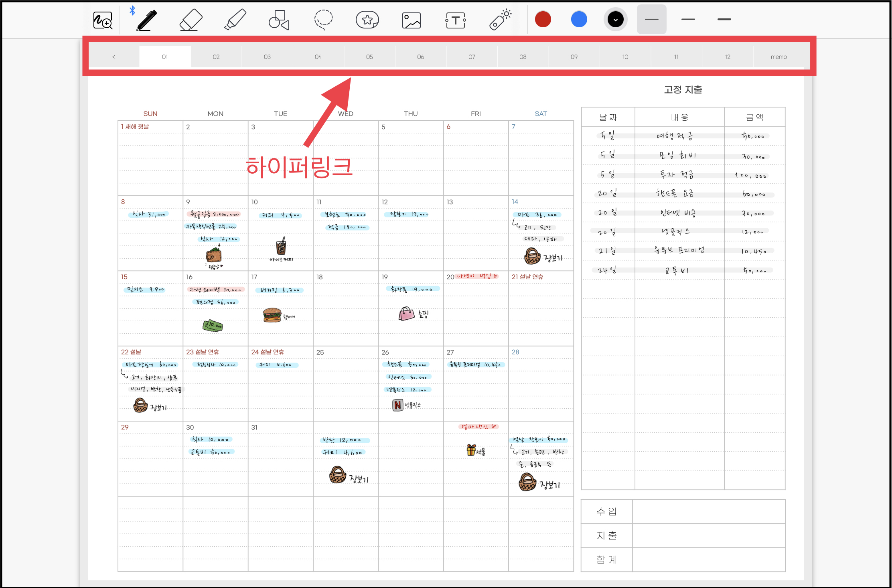Select the thickest stroke width
This screenshot has width=892, height=588.
[724, 19]
